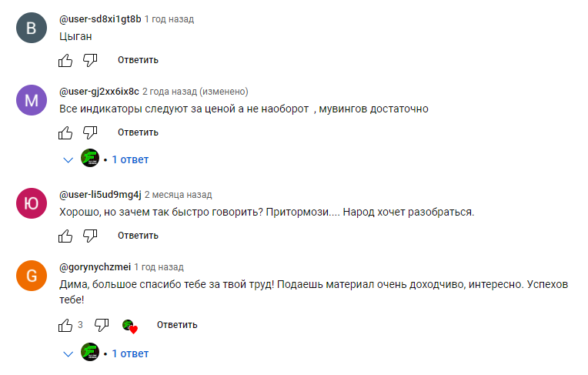Like the comment by @user-li5ud9mg4j
Image resolution: width=588 pixels, height=375 pixels.
tap(65, 236)
